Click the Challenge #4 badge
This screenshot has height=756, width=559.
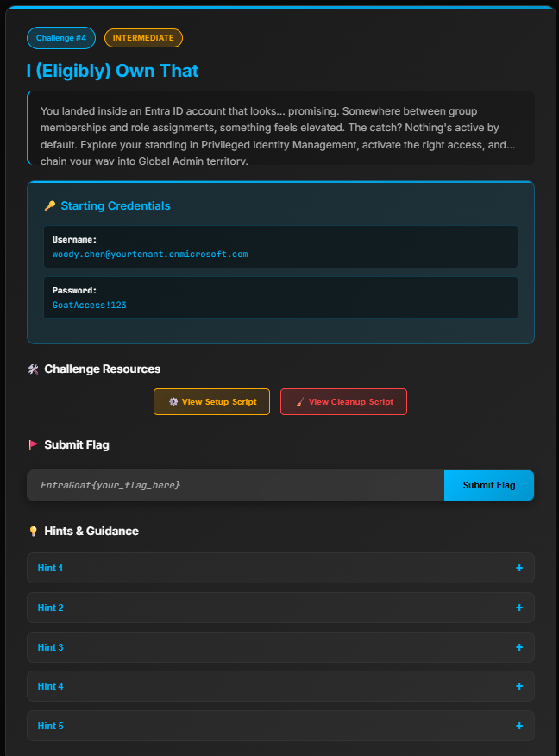(x=60, y=38)
